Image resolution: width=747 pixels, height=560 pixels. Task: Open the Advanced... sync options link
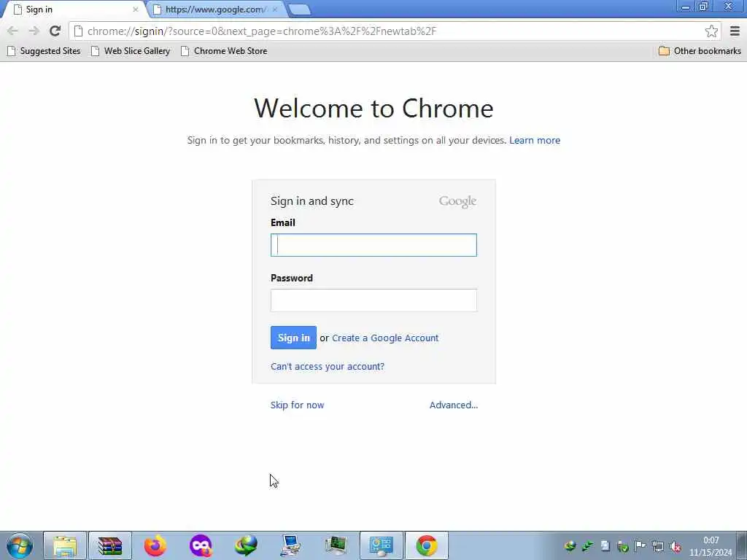[x=454, y=405]
